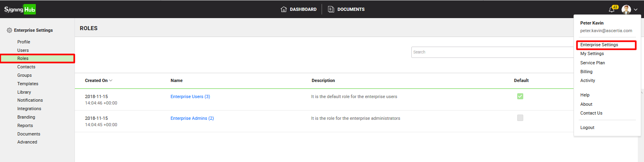Sort by Created On column arrow
The width and height of the screenshot is (644, 162).
(111, 80)
